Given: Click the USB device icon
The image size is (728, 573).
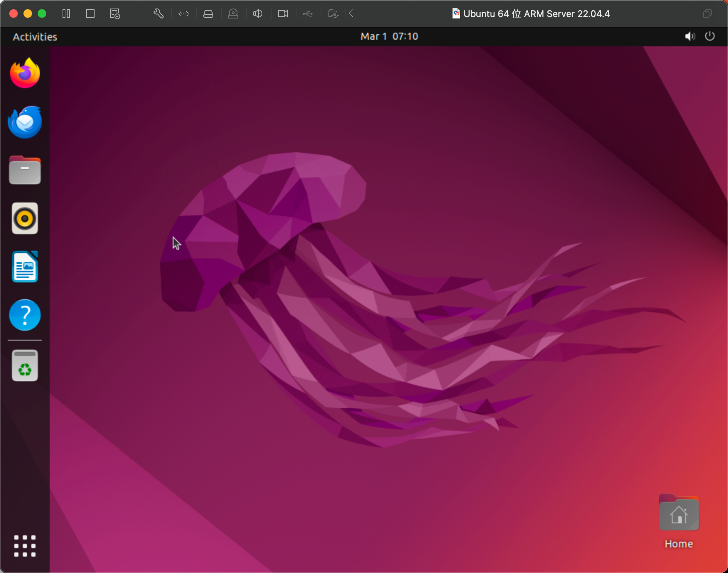Looking at the screenshot, I should pos(308,14).
